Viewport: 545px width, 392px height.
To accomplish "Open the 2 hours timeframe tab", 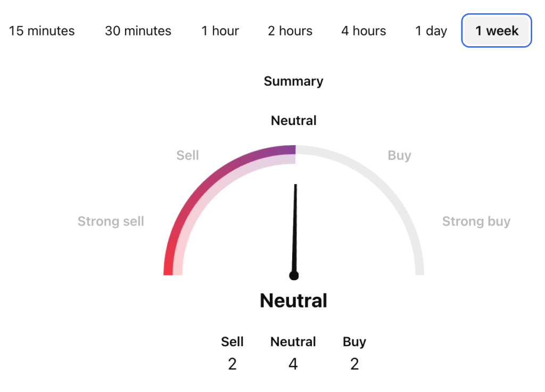I will 290,31.
